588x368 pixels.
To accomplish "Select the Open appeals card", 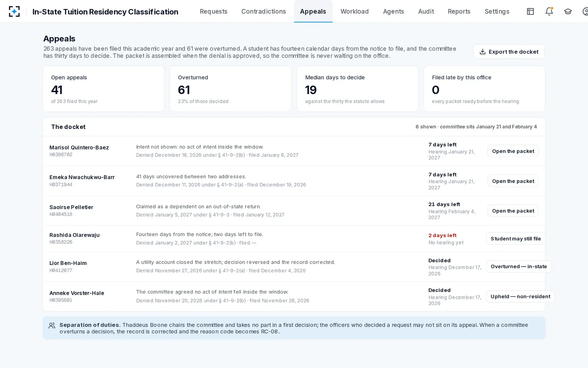I will (104, 89).
